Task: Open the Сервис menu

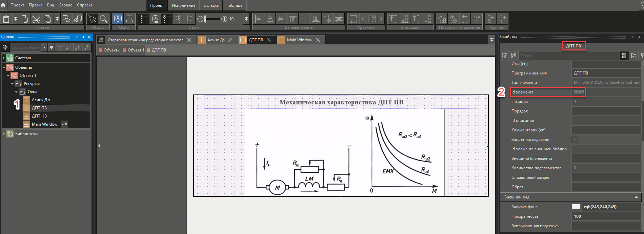Action: (65, 5)
